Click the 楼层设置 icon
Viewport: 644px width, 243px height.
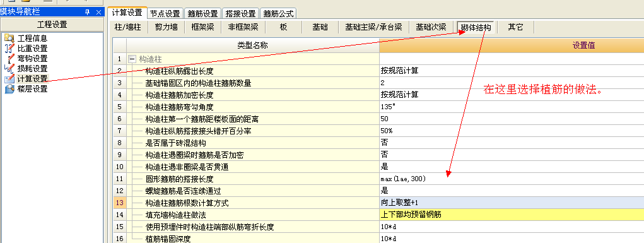[9, 88]
